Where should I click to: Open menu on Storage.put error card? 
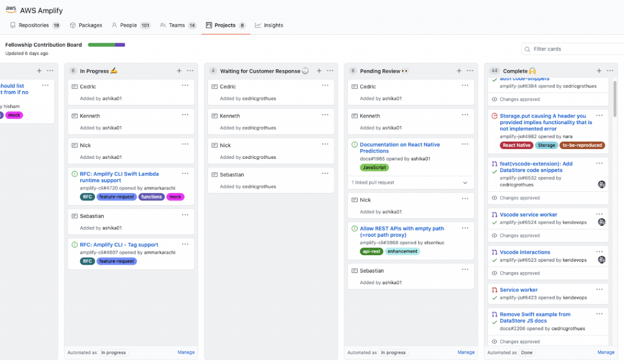click(600, 116)
